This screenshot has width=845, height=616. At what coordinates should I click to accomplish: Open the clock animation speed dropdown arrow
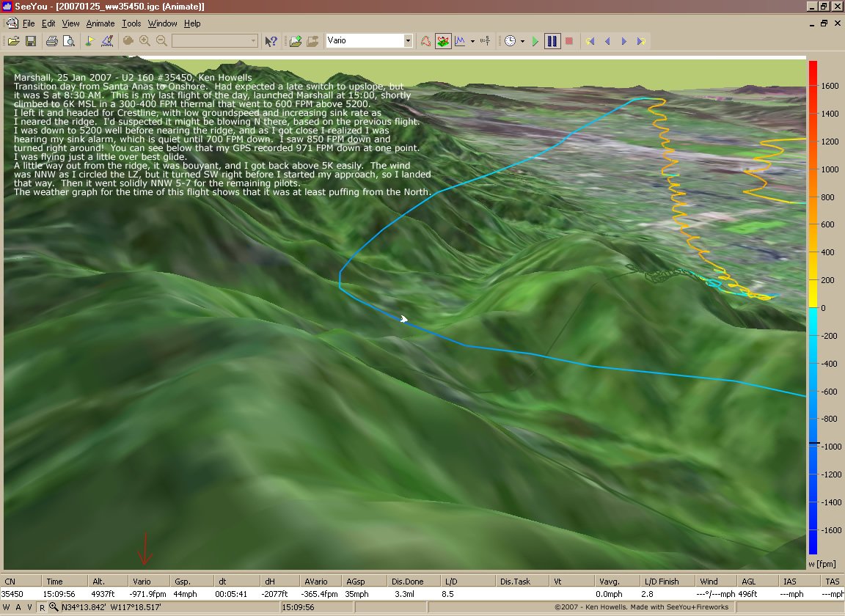522,41
